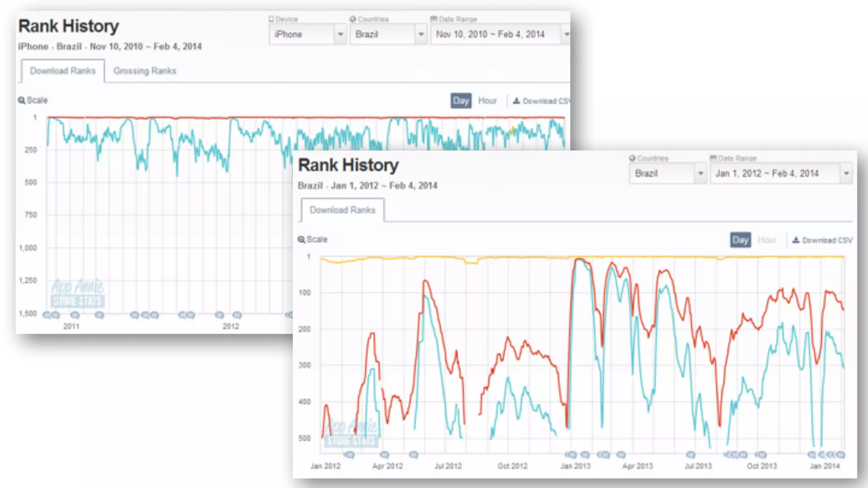This screenshot has height=488, width=868.
Task: Toggle Day view in the back chart
Action: pyautogui.click(x=461, y=101)
